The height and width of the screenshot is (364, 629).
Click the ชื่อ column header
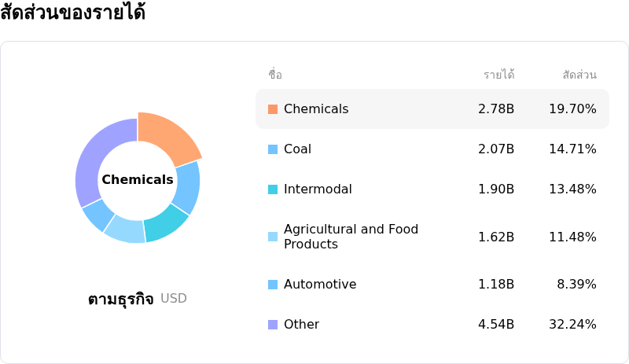(x=275, y=74)
